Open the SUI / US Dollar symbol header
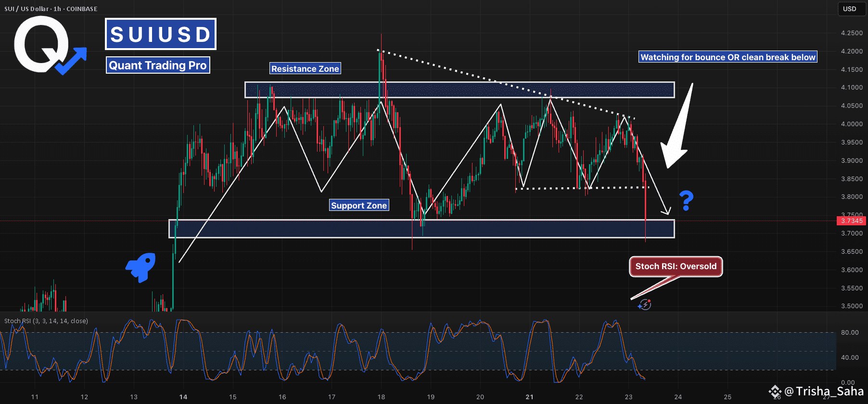 51,9
